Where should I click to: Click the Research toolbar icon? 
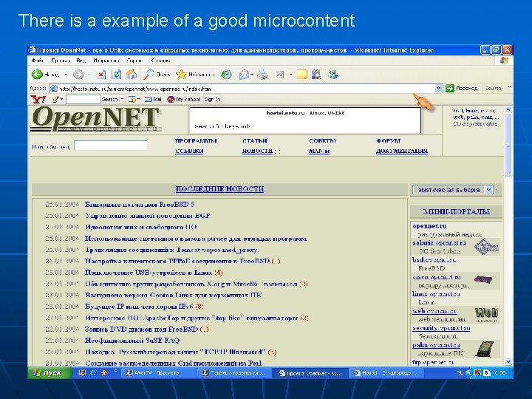click(316, 75)
